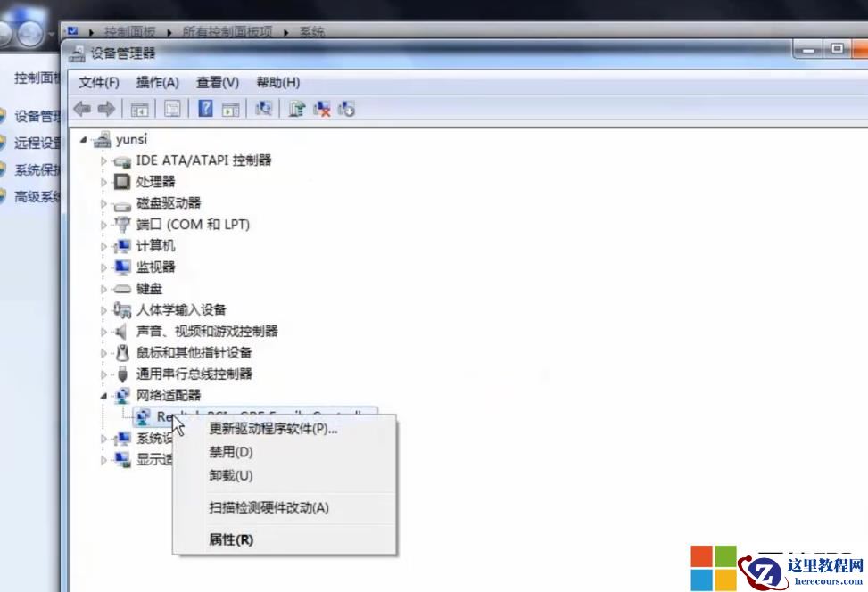This screenshot has height=592, width=868.
Task: Open 远程设置 in the sidebar
Action: (x=36, y=143)
